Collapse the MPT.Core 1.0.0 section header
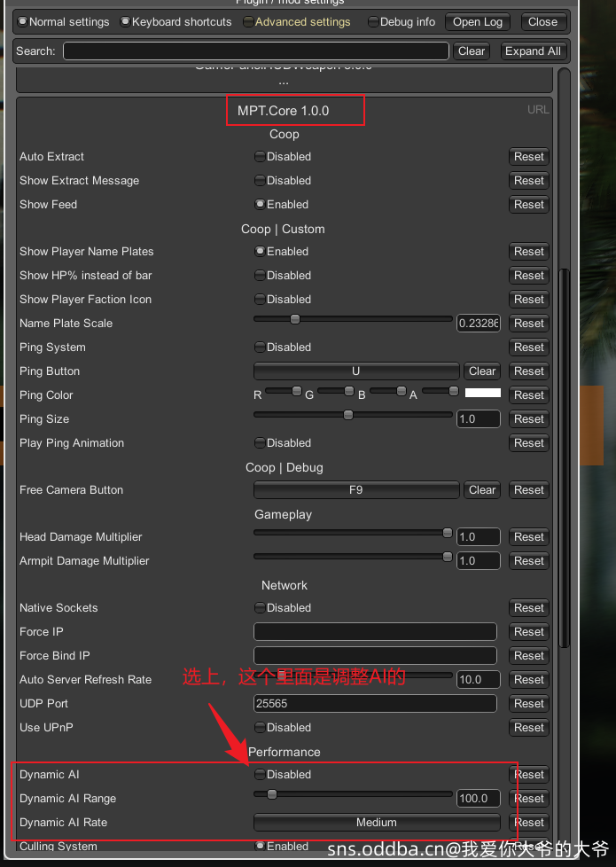This screenshot has height=867, width=616. [283, 111]
